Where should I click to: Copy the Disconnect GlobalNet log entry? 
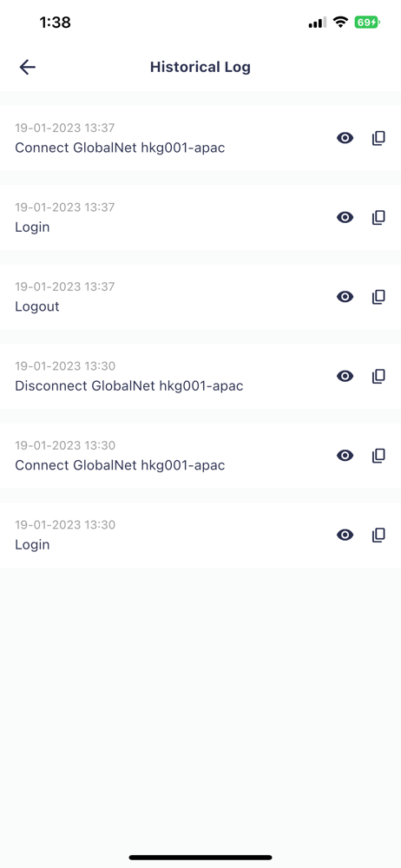(x=378, y=377)
